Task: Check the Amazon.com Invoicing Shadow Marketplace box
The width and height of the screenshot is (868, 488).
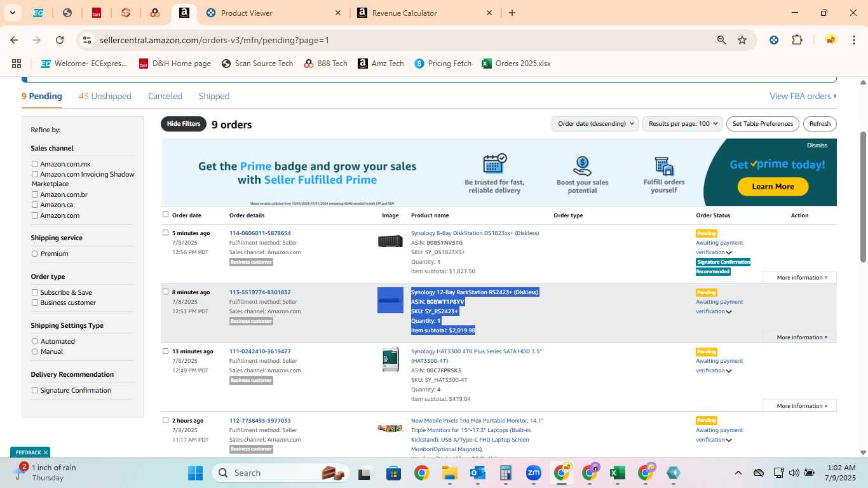Action: pos(35,174)
